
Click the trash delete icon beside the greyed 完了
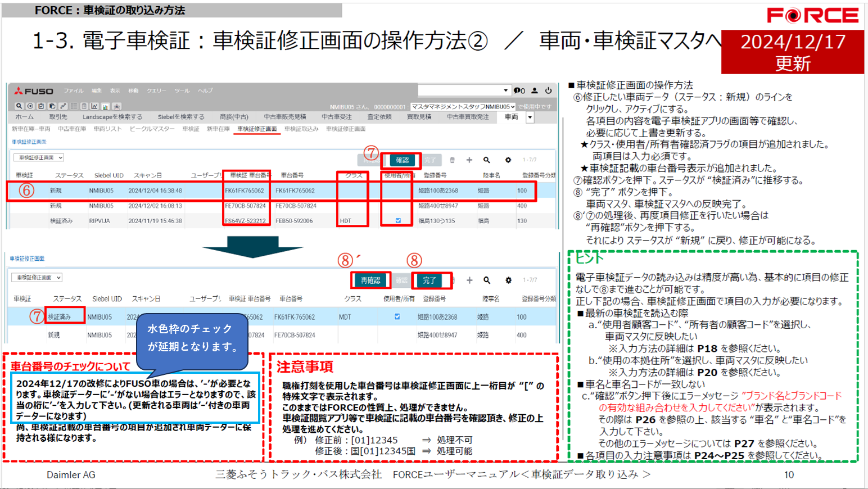(452, 160)
